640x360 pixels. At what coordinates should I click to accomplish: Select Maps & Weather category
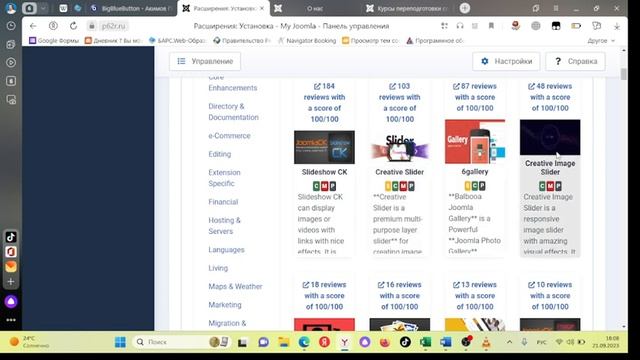tap(236, 286)
